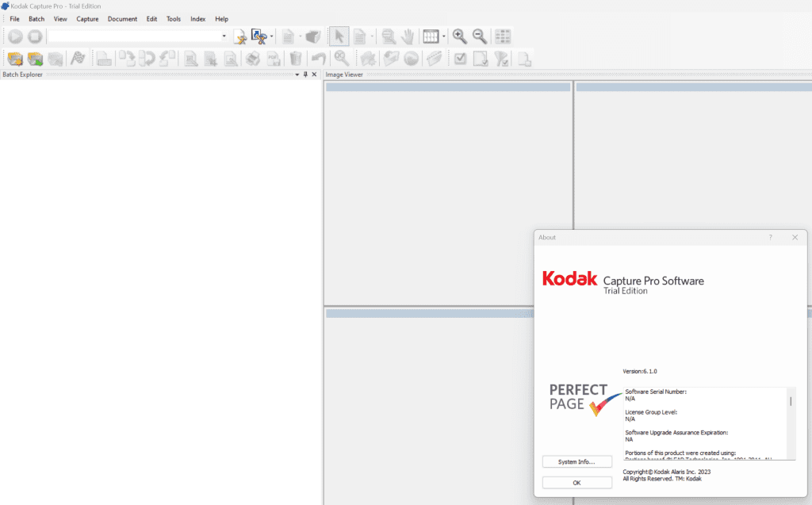Click the License Group Level: label
The width and height of the screenshot is (812, 505).
click(651, 412)
